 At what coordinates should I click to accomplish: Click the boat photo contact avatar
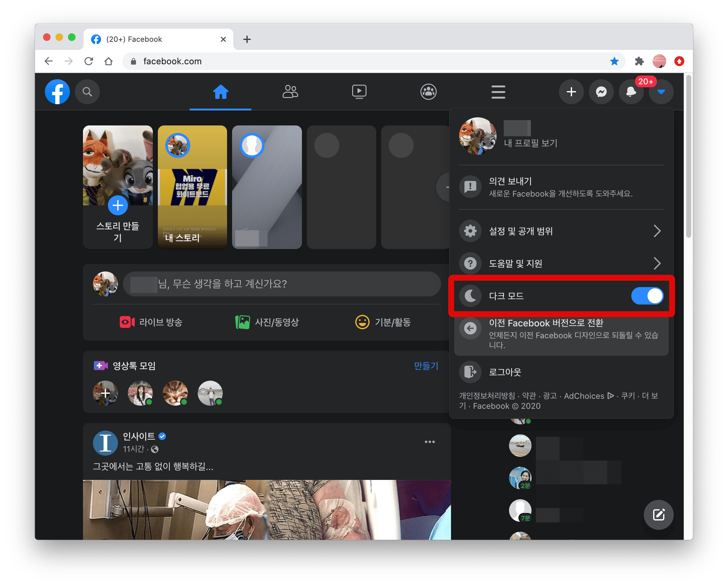520,446
